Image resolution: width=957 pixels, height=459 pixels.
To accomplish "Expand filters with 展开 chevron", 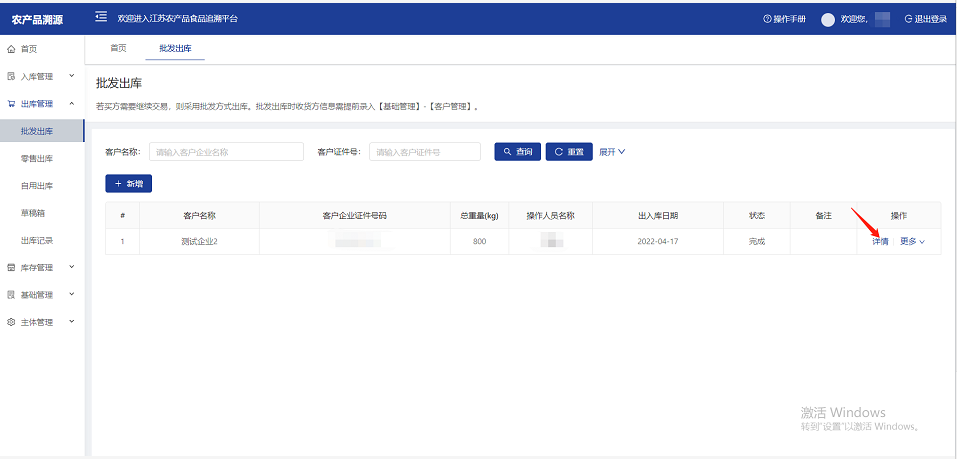I will tap(612, 152).
